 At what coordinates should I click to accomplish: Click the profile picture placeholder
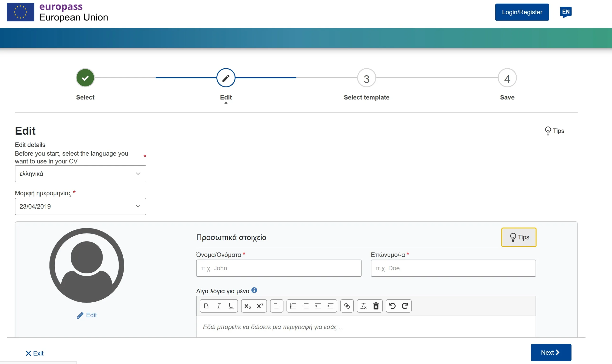coord(87,265)
